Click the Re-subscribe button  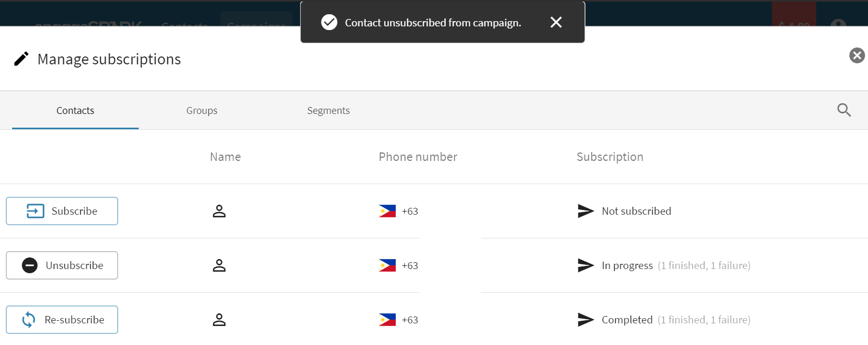point(62,320)
